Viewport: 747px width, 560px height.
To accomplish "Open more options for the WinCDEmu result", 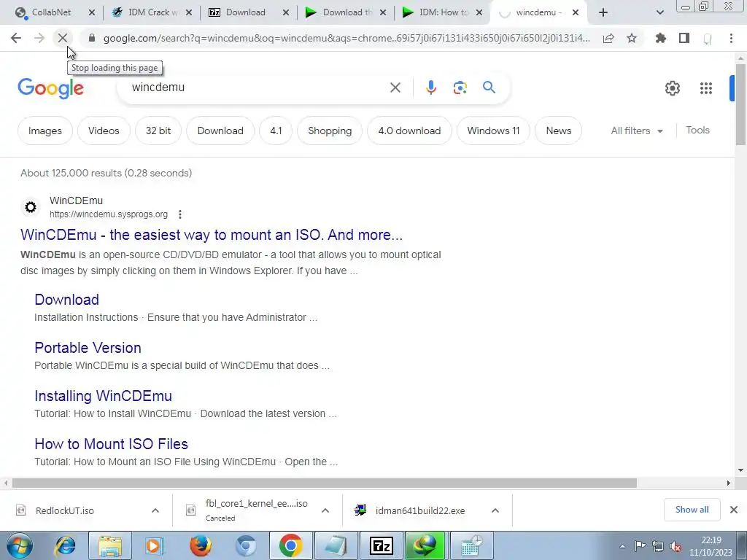I will click(x=180, y=214).
